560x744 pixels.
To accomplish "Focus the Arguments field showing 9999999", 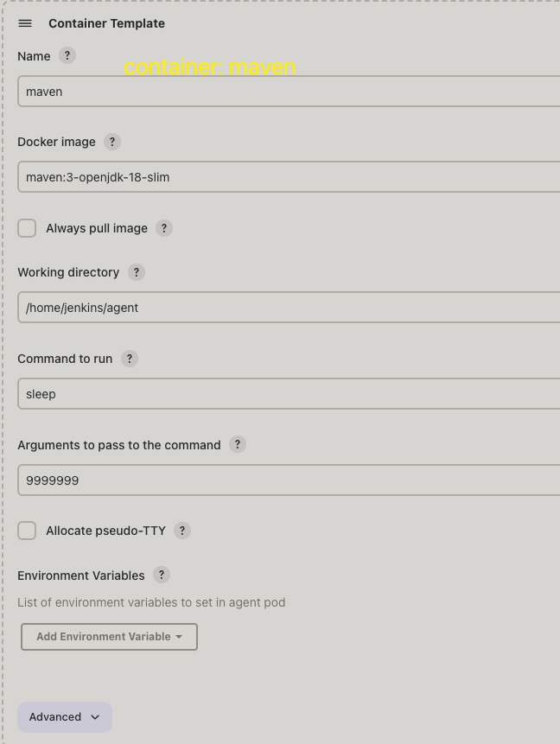I will [285, 480].
